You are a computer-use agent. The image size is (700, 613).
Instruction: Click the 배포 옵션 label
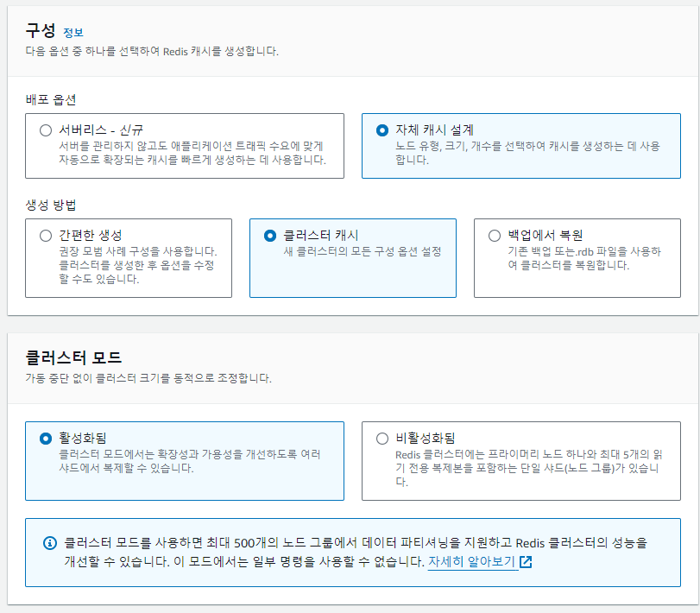point(50,99)
